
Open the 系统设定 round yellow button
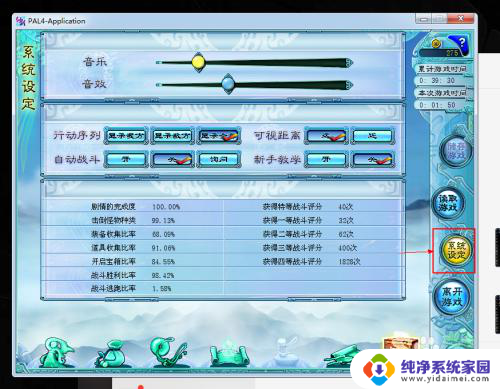(456, 251)
